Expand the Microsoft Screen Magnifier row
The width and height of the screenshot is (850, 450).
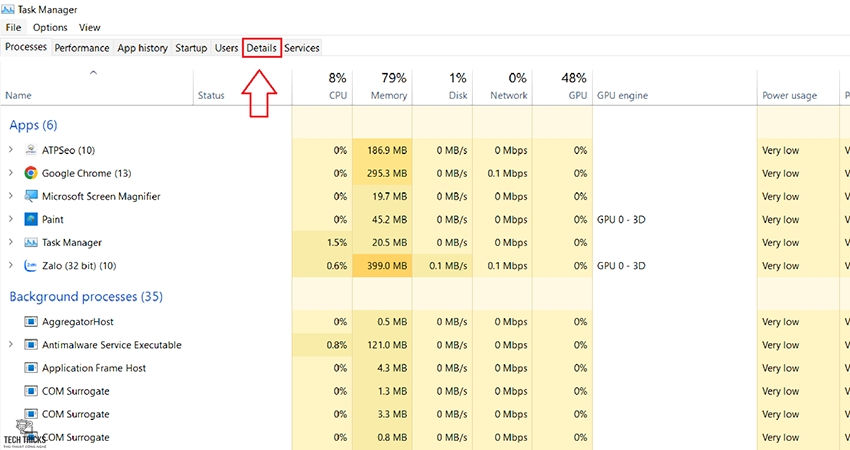[x=10, y=196]
